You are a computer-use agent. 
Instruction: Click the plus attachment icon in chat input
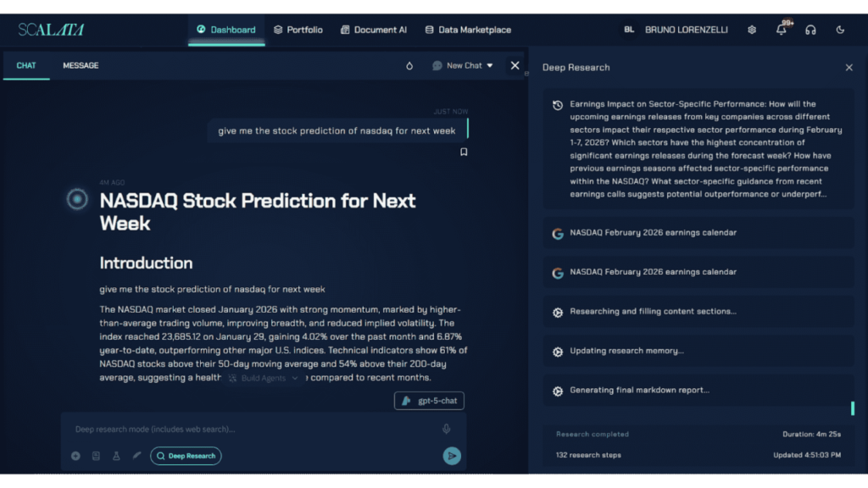pyautogui.click(x=75, y=456)
